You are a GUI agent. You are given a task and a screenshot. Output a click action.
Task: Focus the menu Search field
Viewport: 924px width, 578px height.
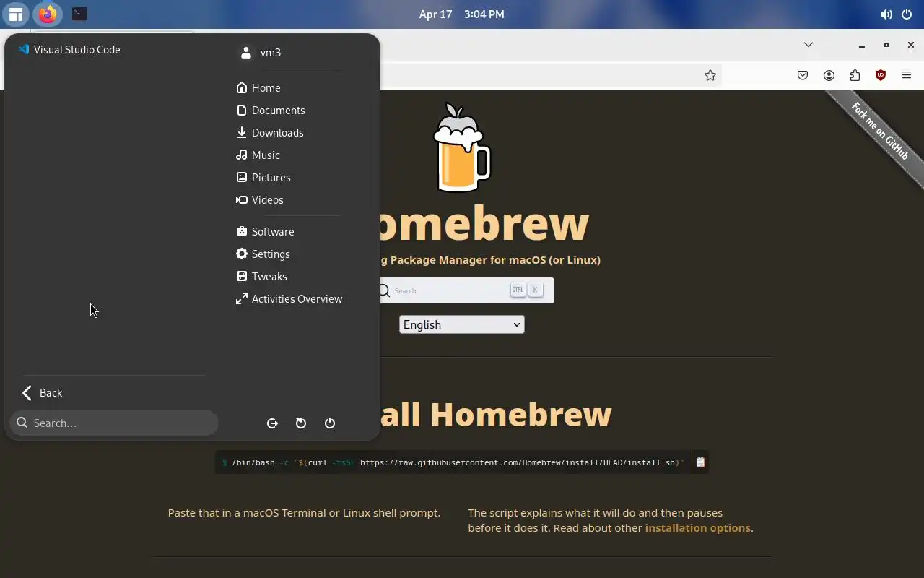pos(114,423)
